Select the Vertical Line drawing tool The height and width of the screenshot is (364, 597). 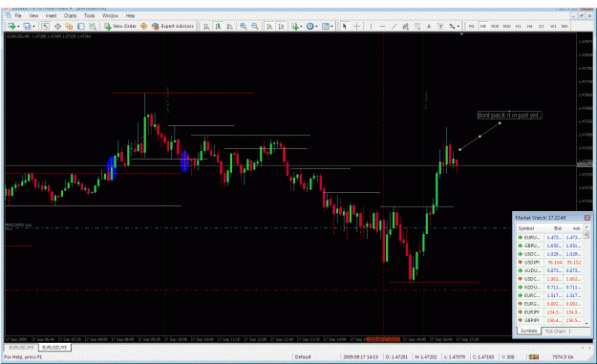click(x=371, y=26)
